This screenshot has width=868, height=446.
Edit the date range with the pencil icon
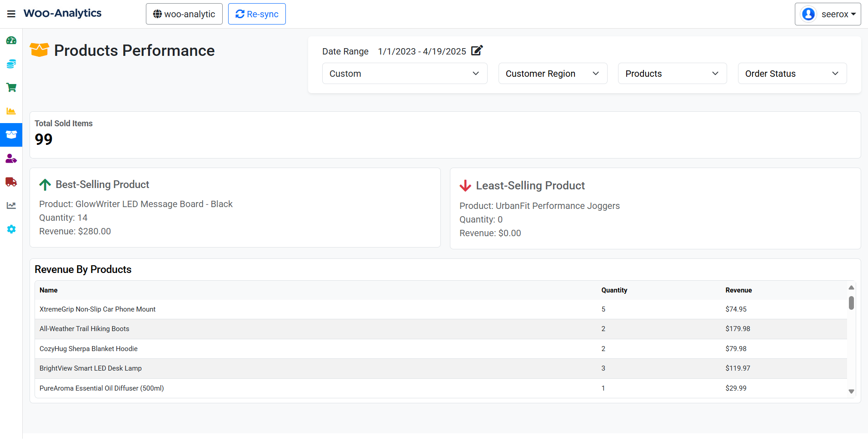pos(476,51)
